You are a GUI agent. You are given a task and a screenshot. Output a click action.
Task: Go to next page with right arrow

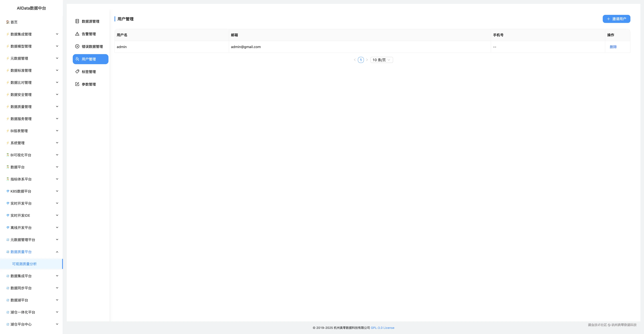point(367,60)
